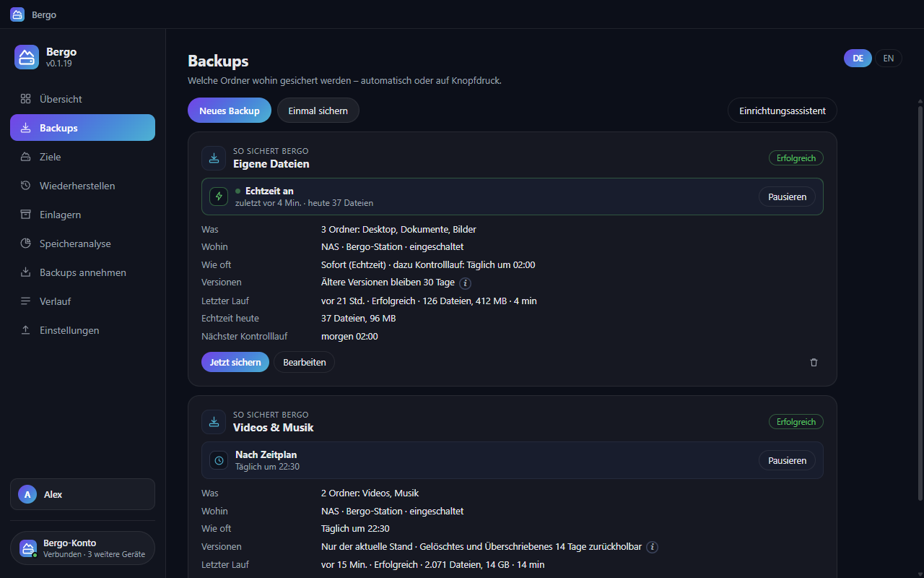The height and width of the screenshot is (578, 924).
Task: Start Jetzt sichern for Eigene Dateien
Action: pyautogui.click(x=235, y=362)
